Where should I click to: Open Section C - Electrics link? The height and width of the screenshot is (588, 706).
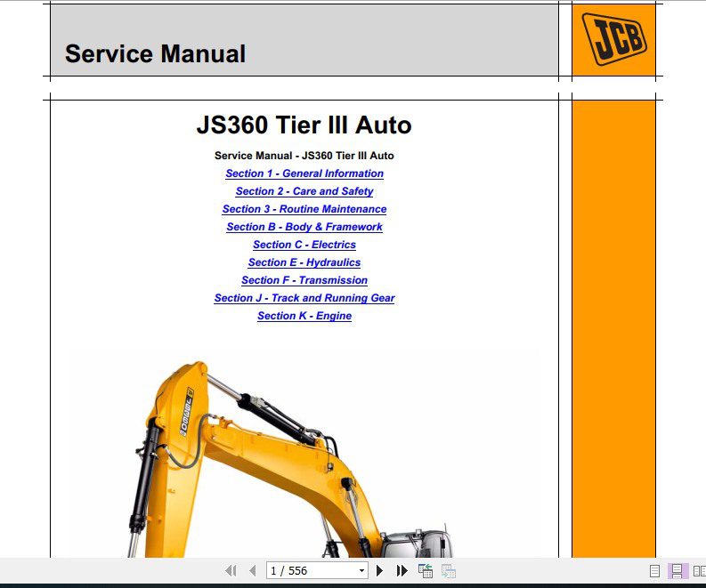point(304,245)
